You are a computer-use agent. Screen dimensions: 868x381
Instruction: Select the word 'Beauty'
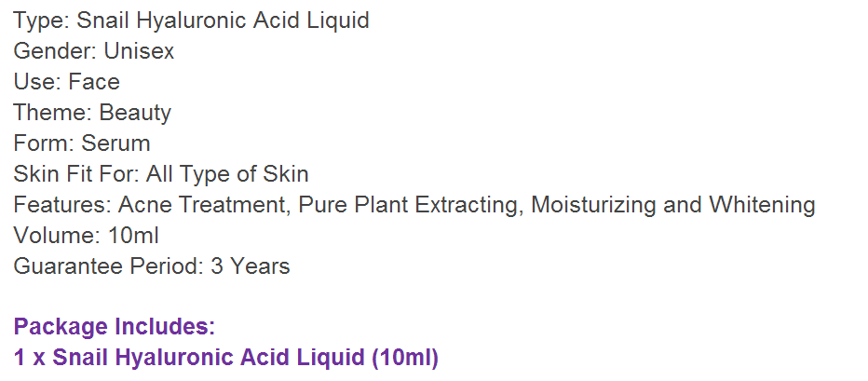click(136, 113)
